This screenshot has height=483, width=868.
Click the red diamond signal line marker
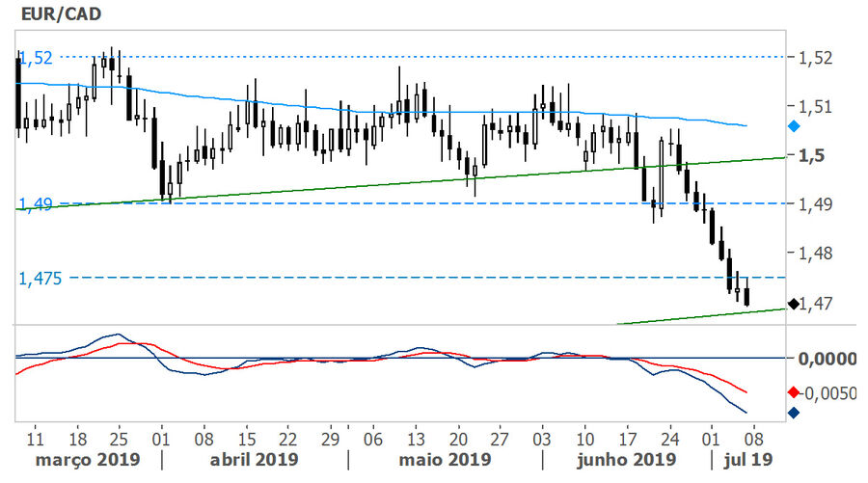tap(794, 391)
